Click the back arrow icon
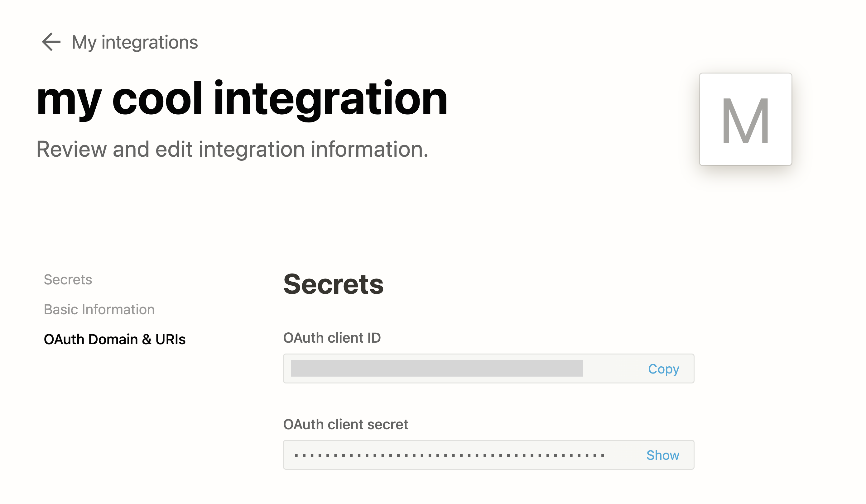866x504 pixels. point(51,42)
